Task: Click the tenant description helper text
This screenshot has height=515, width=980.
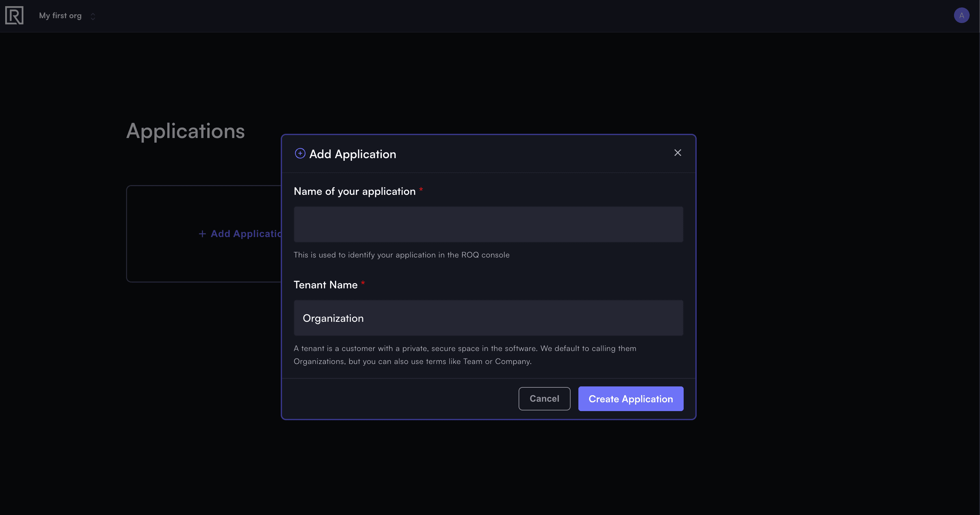Action: 465,355
